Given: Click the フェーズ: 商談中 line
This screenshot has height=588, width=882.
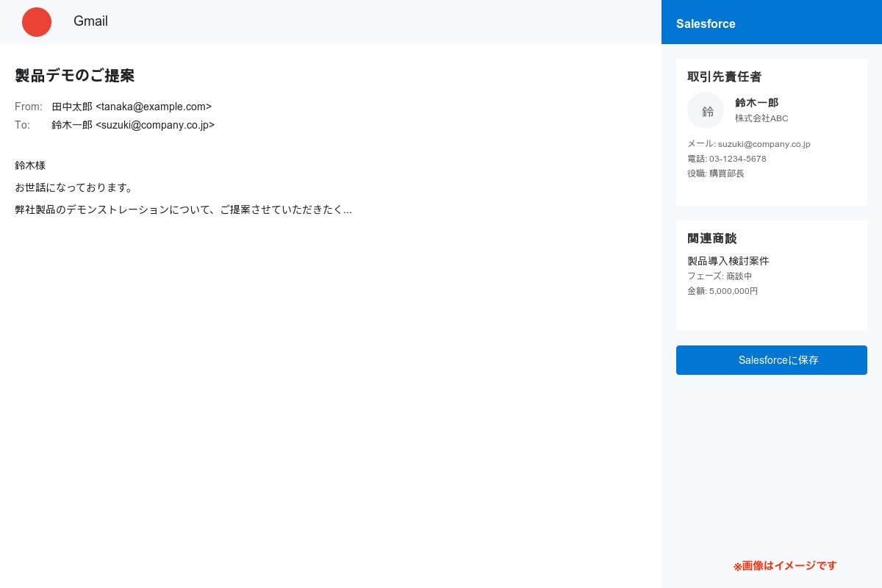Looking at the screenshot, I should (720, 276).
